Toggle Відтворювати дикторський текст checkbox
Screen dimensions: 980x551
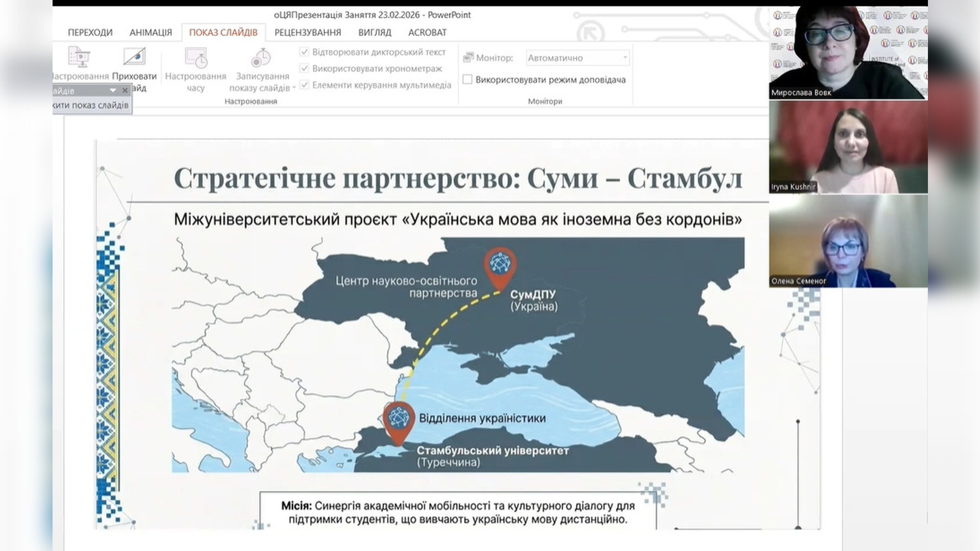[x=305, y=52]
